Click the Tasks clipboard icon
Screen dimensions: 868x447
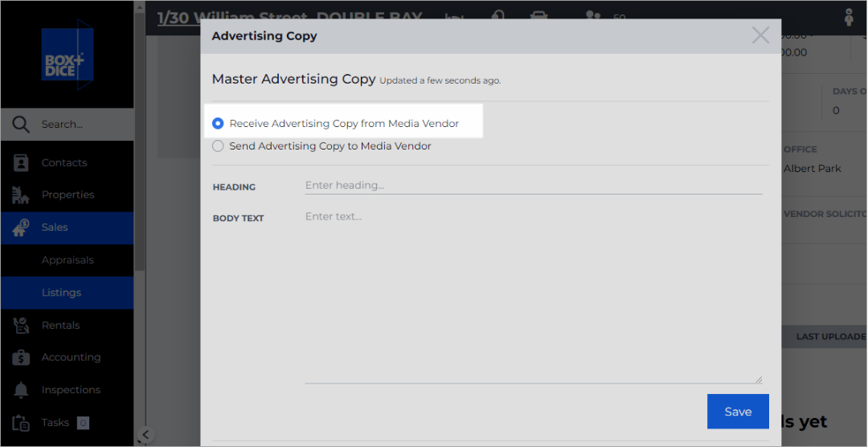point(20,423)
